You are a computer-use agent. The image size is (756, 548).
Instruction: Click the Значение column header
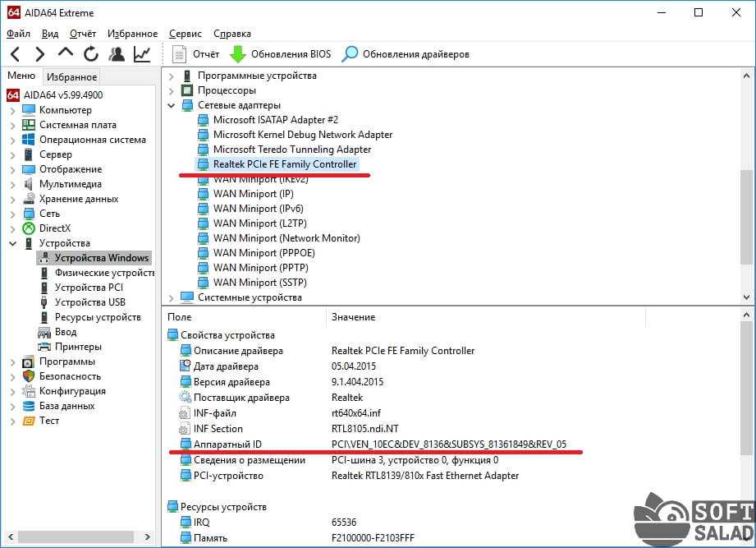coord(354,317)
